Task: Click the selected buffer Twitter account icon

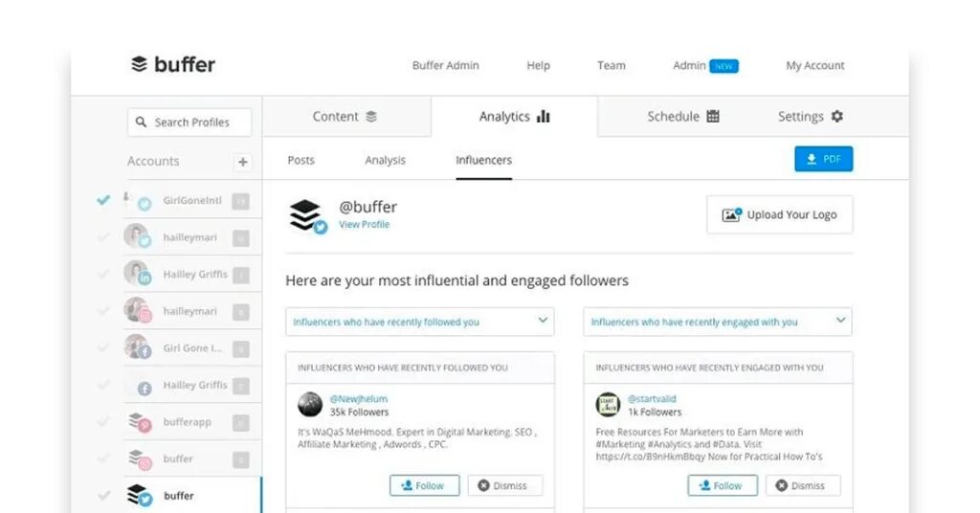Action: coord(140,496)
